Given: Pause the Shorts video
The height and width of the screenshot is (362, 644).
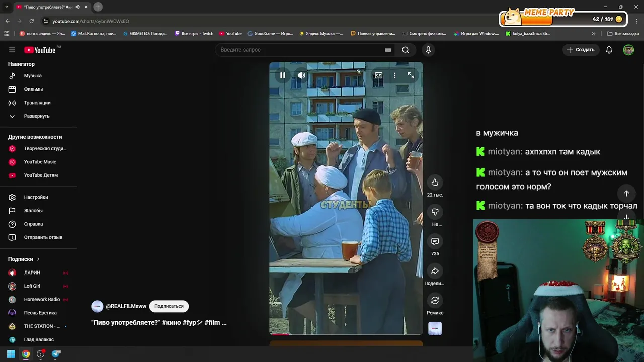Looking at the screenshot, I should (283, 75).
